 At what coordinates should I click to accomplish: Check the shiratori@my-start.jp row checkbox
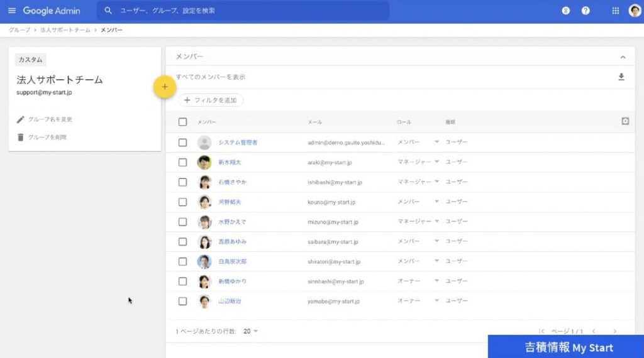coord(183,262)
